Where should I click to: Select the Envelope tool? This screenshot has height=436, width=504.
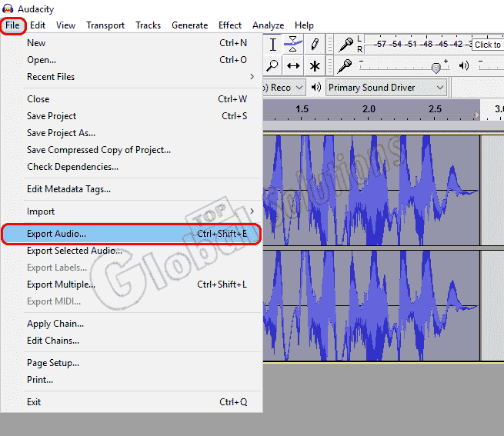(x=293, y=44)
